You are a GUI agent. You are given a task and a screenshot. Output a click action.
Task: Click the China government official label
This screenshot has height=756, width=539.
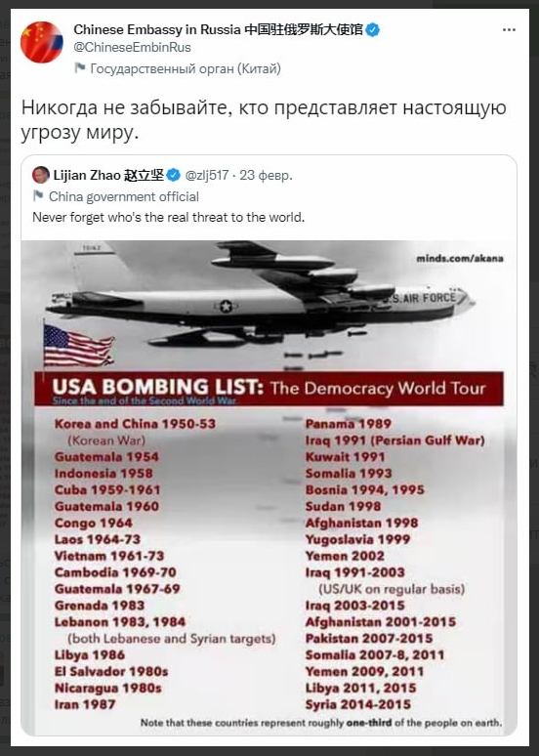124,196
